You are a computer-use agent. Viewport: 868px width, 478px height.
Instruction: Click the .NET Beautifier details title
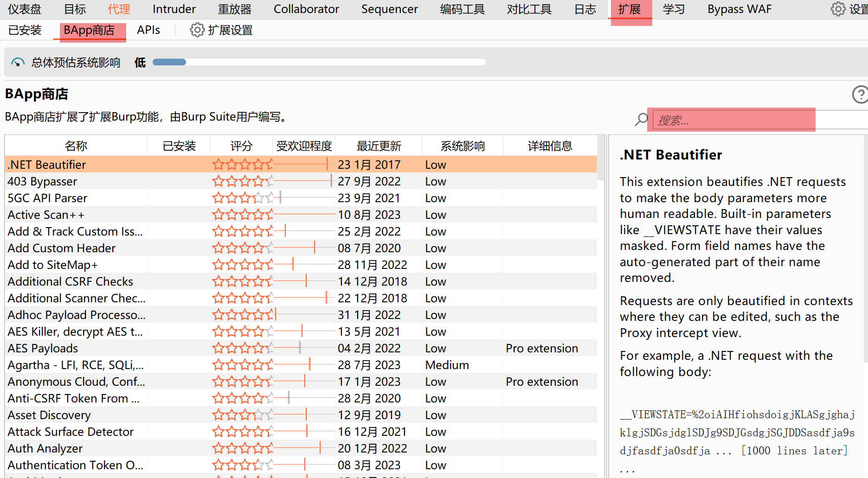pyautogui.click(x=671, y=154)
